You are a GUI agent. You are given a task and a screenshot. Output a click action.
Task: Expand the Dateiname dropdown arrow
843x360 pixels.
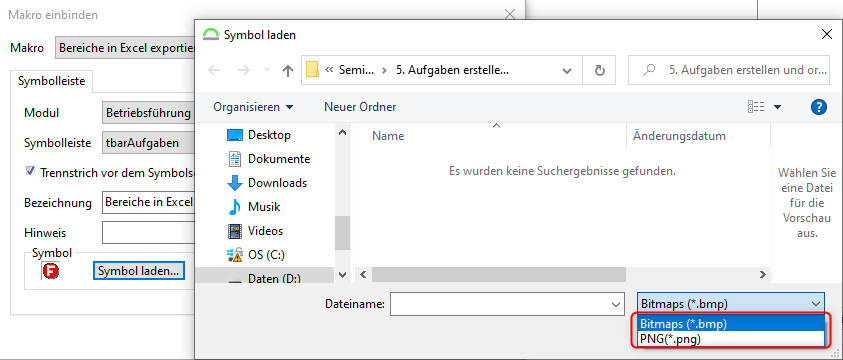617,304
